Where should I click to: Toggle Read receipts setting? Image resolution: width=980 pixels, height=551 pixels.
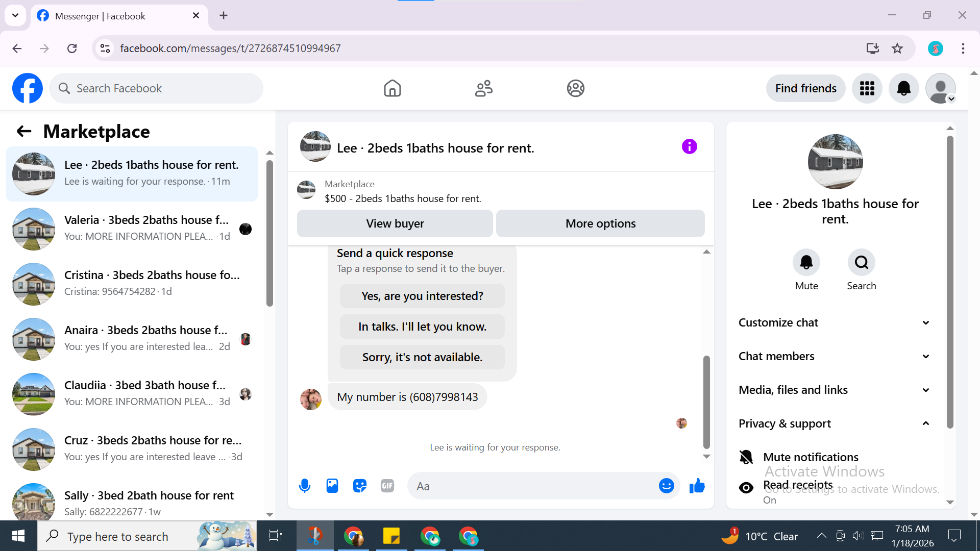tap(797, 486)
